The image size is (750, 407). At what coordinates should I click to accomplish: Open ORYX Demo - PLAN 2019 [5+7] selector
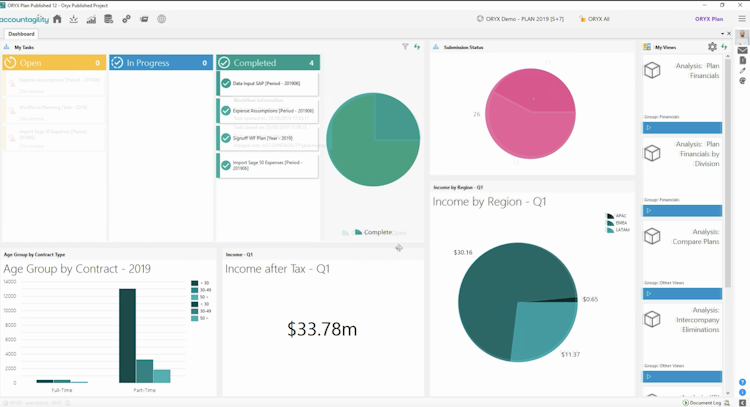[520, 19]
